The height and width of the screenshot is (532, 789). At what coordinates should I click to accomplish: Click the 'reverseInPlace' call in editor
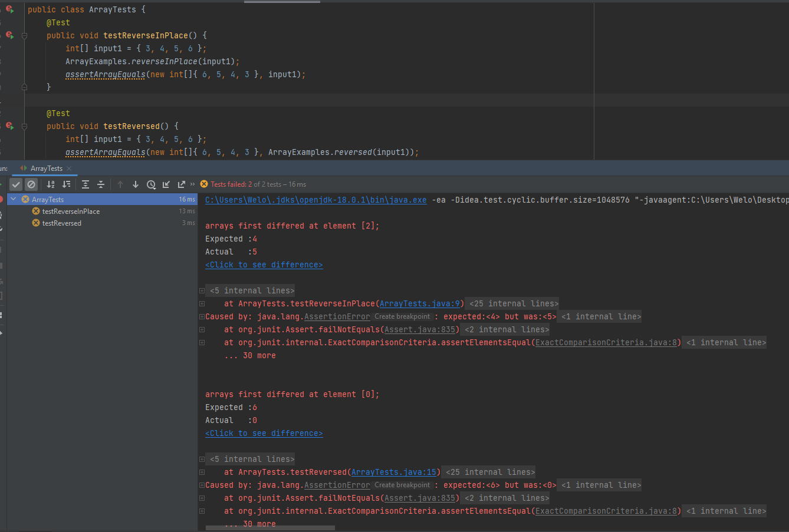pos(165,61)
